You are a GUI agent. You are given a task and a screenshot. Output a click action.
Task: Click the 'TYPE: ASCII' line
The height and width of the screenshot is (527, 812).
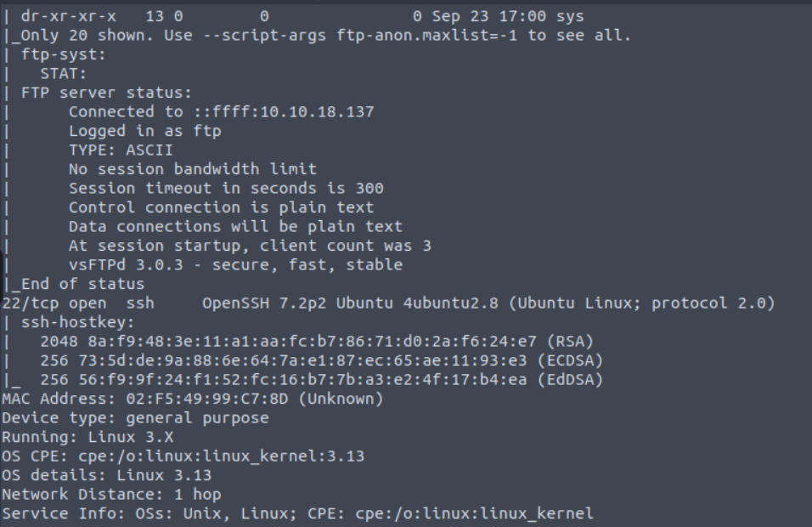click(x=121, y=150)
